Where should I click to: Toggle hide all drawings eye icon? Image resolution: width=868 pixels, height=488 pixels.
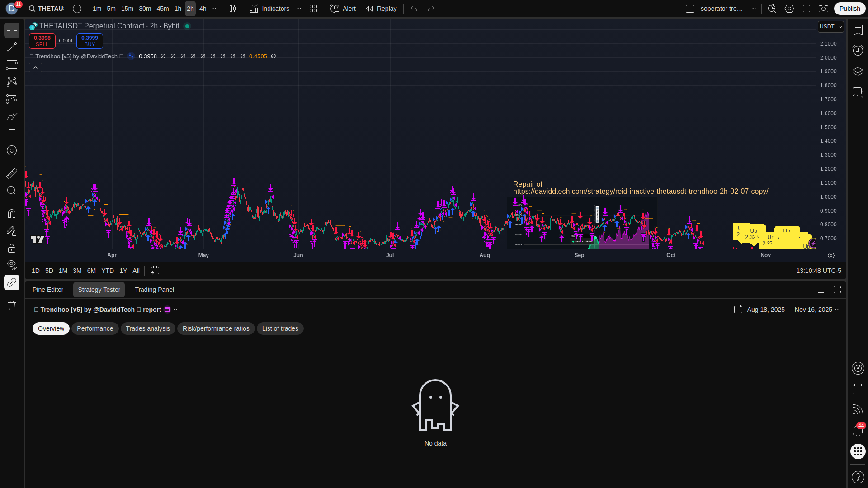coord(12,264)
